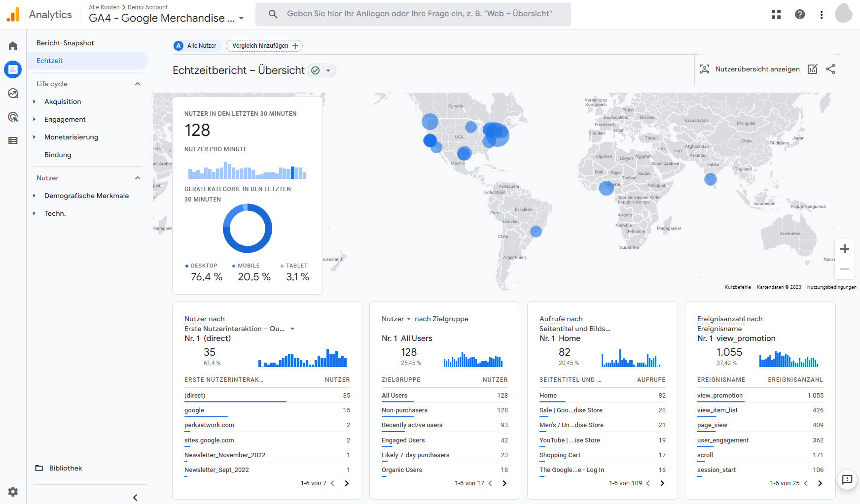Go to next page of Nutzer nach card
The height and width of the screenshot is (504, 860).
click(347, 483)
